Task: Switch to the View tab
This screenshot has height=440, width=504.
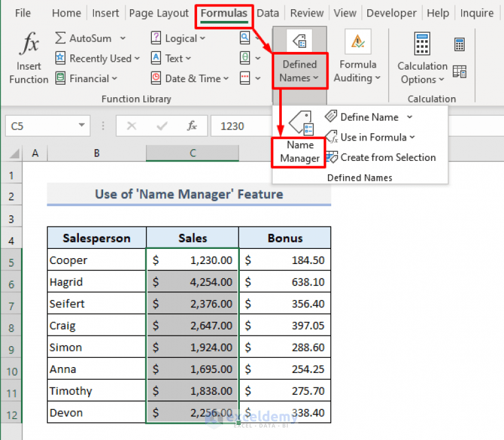Action: [x=345, y=13]
